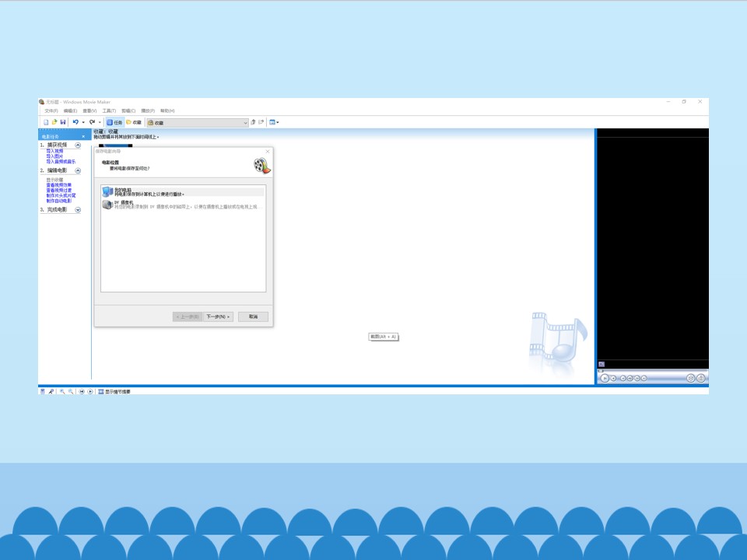This screenshot has height=560, width=747.
Task: Open the 工具(T) menu
Action: tap(109, 111)
